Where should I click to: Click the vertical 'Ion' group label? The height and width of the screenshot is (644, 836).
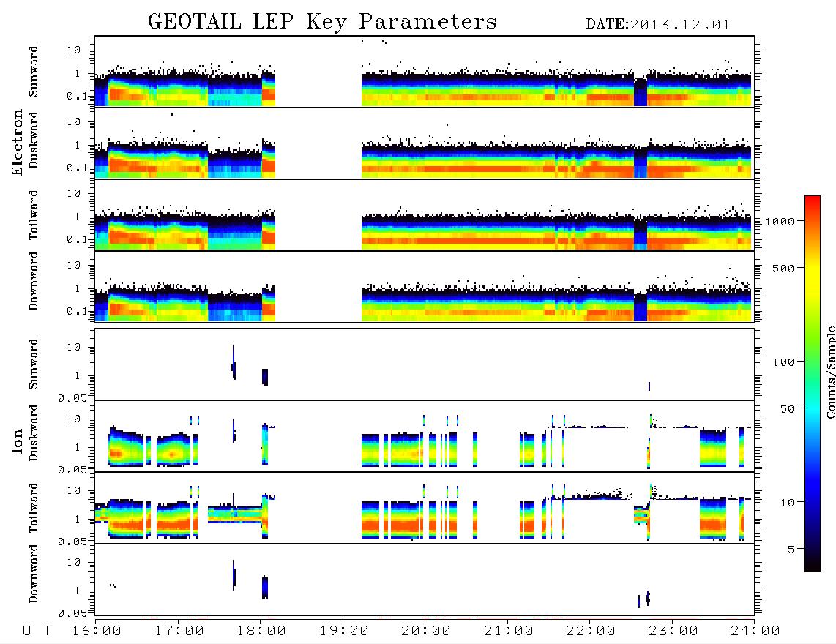(x=18, y=441)
